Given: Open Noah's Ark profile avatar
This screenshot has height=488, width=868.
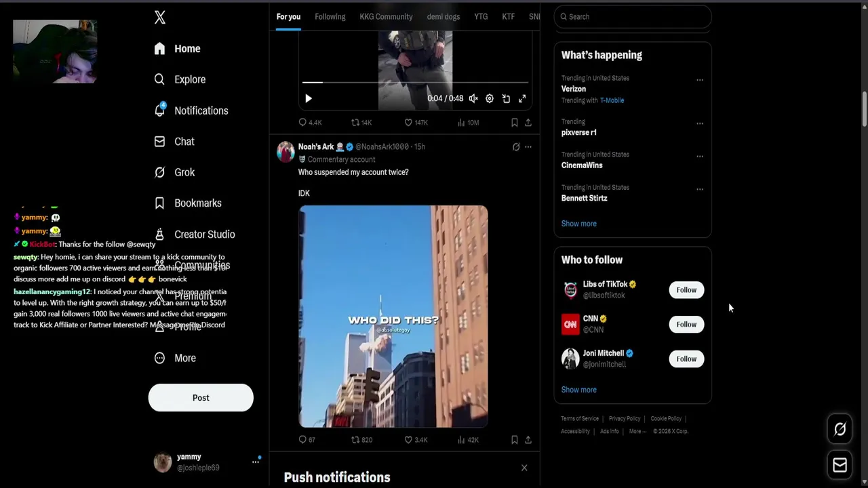Looking at the screenshot, I should 285,152.
